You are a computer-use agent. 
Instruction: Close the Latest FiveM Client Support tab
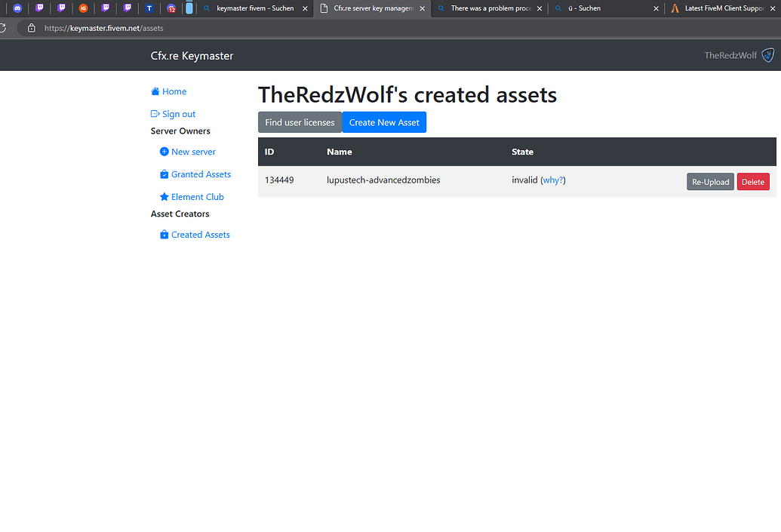[x=773, y=8]
